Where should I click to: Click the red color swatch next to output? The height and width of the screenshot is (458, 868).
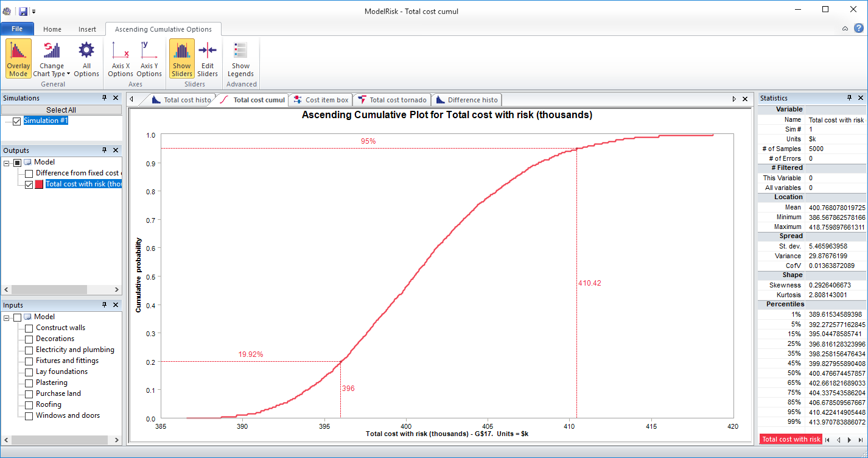pos(39,184)
